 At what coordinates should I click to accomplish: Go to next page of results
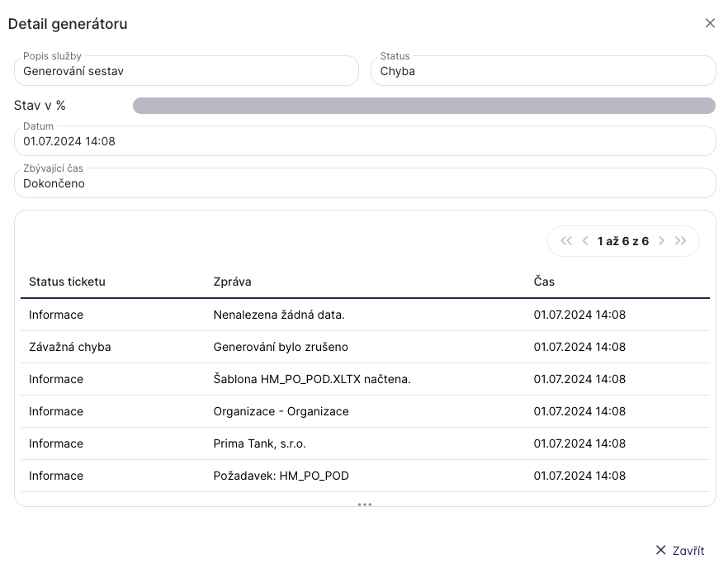click(x=661, y=241)
